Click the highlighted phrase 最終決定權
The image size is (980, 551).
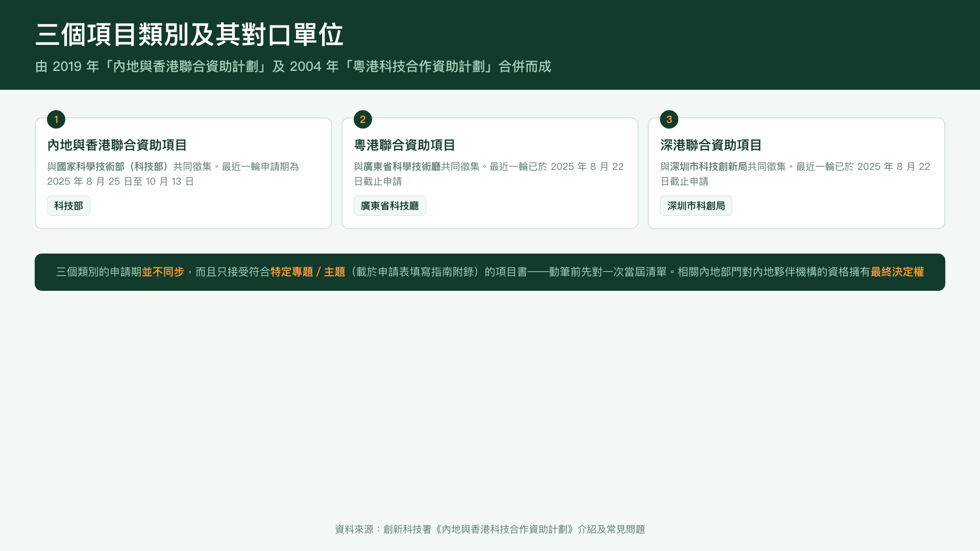(897, 272)
